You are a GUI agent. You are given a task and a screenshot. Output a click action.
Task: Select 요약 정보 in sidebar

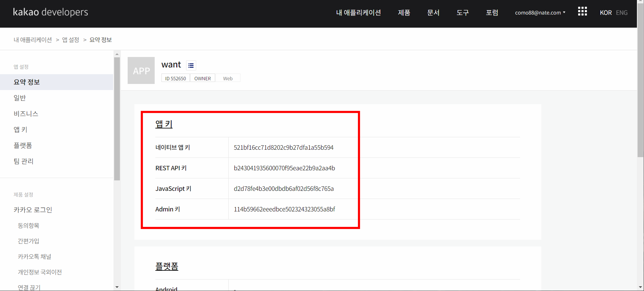[x=56, y=82]
